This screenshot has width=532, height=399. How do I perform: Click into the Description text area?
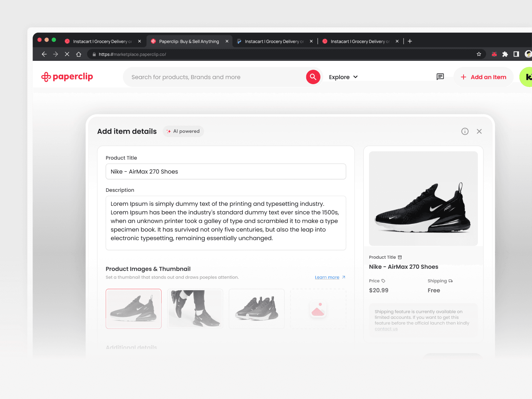point(226,223)
